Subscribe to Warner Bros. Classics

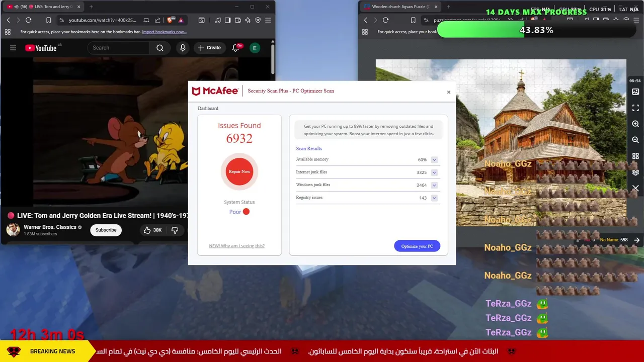coord(106,230)
